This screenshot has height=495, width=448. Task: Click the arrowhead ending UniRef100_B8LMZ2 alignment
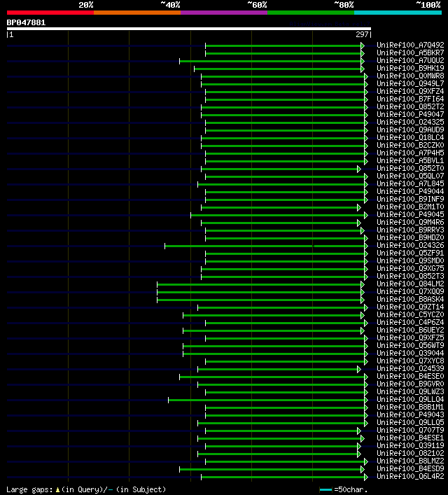(x=366, y=462)
